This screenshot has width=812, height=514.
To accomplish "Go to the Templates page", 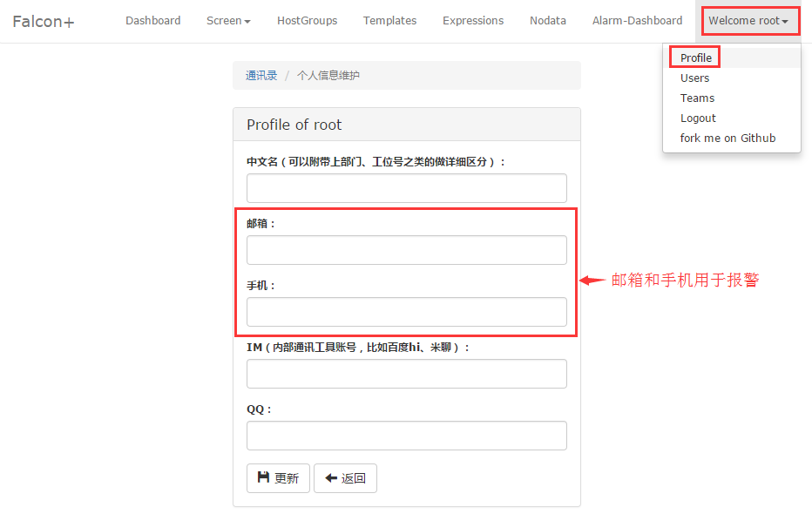I will click(389, 20).
